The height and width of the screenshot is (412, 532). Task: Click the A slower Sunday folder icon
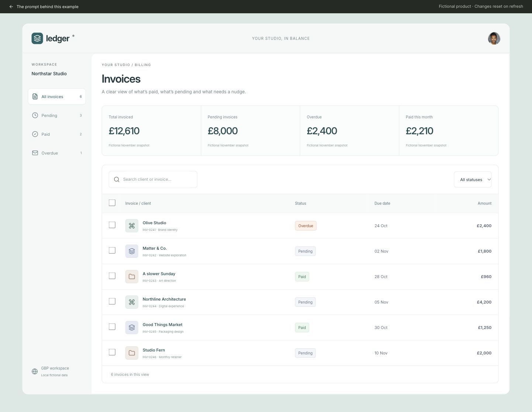pos(132,277)
